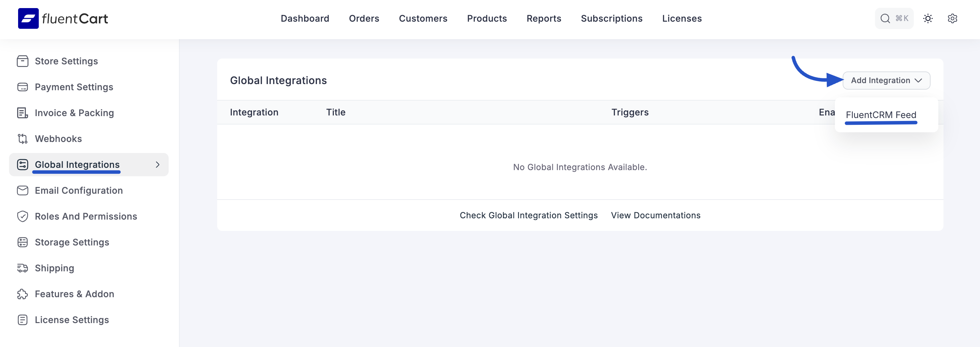Click the Invoice & Packing icon
980x347 pixels.
(22, 113)
